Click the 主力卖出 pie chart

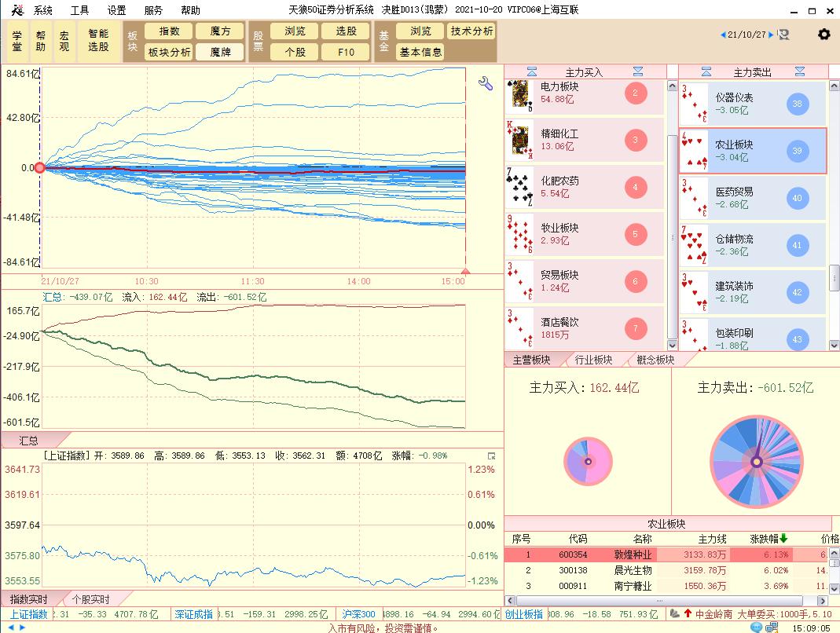(x=757, y=462)
